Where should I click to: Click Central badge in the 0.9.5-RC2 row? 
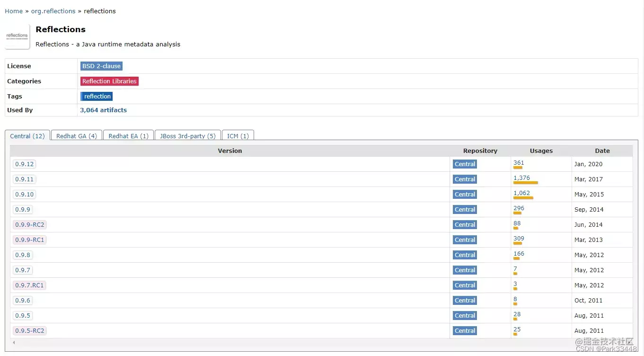465,331
